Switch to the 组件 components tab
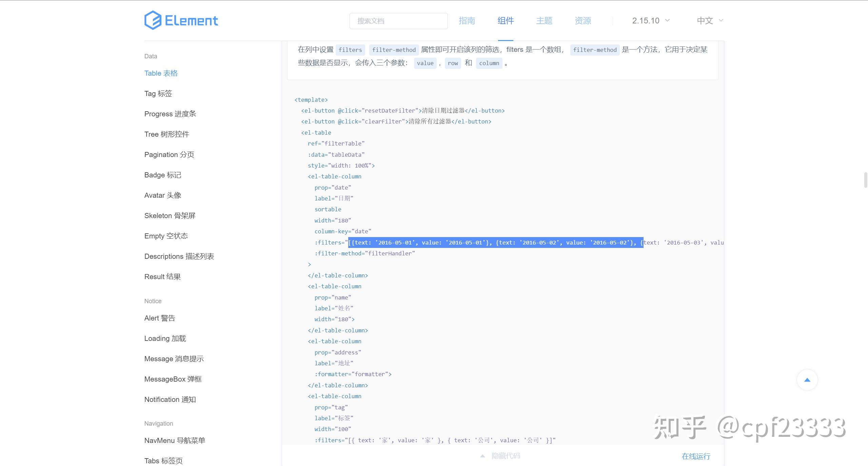Viewport: 868px width, 466px height. click(505, 21)
